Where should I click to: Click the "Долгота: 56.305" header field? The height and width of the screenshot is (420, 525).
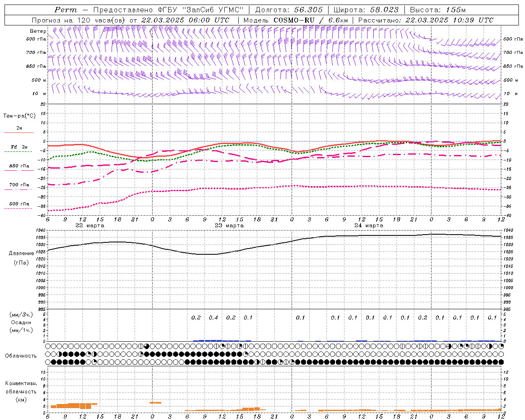click(x=289, y=10)
